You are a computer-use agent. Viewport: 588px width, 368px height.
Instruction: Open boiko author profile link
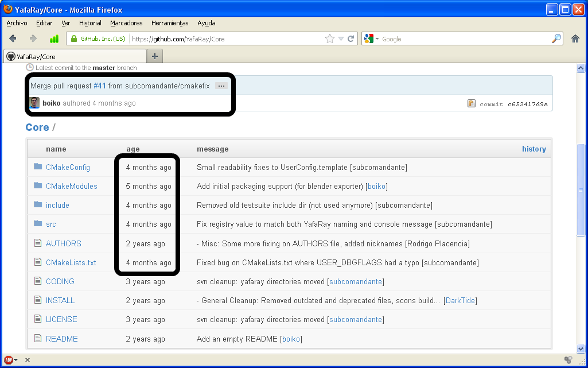52,103
